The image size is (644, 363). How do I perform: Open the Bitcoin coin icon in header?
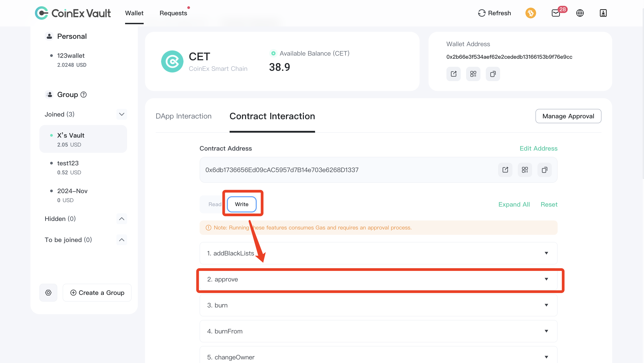531,13
